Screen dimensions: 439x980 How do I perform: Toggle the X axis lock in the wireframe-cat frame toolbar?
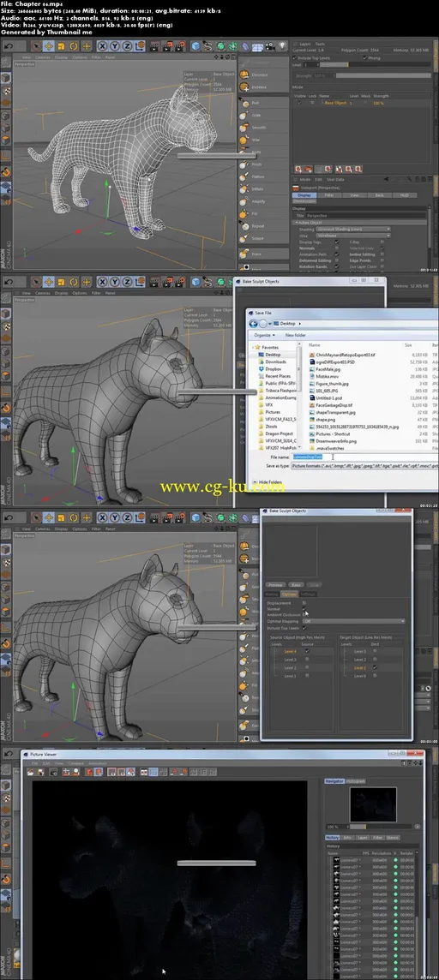103,45
